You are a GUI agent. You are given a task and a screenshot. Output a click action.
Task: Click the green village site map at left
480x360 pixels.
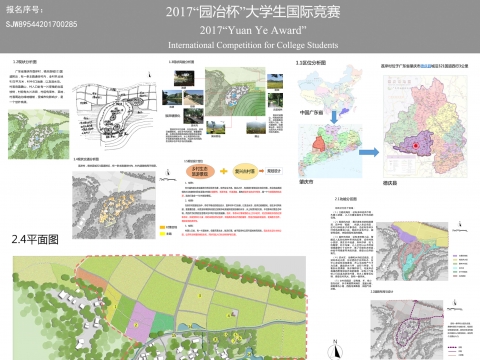coord(38,134)
